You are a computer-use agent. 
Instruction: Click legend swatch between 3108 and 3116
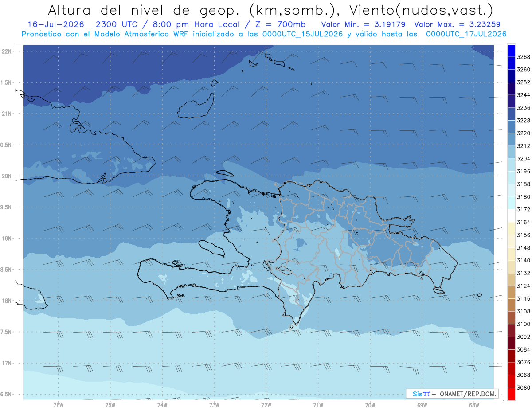click(511, 305)
